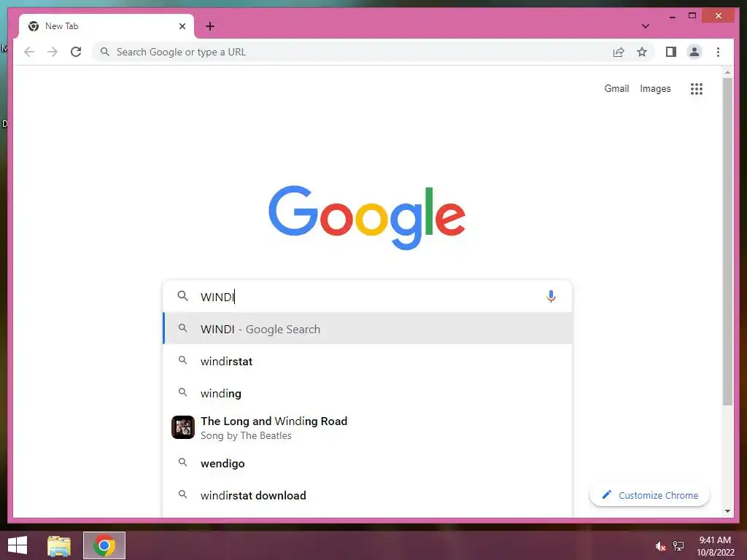747x560 pixels.
Task: Click the share this page icon
Action: [619, 52]
